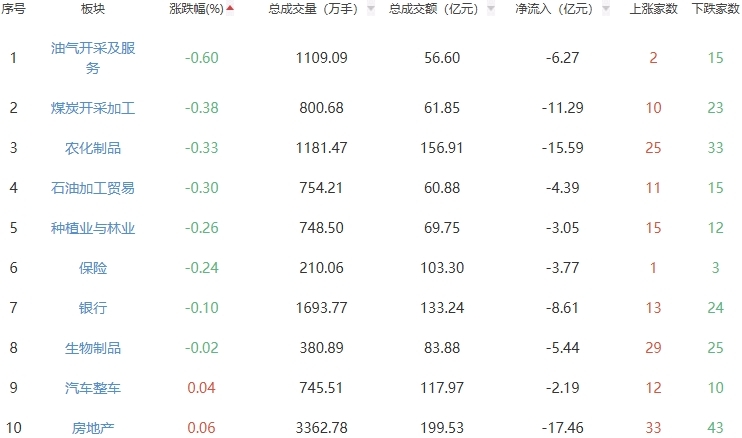
Task: Sort by the 下跌家数 column header
Action: click(x=714, y=9)
